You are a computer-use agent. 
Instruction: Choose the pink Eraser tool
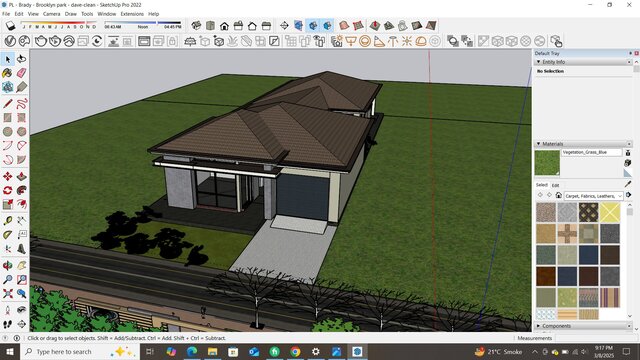click(22, 73)
